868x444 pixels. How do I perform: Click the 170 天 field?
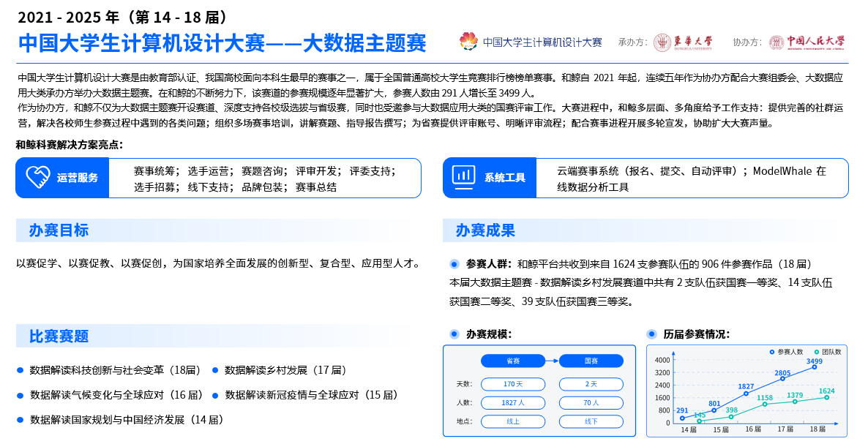point(512,384)
